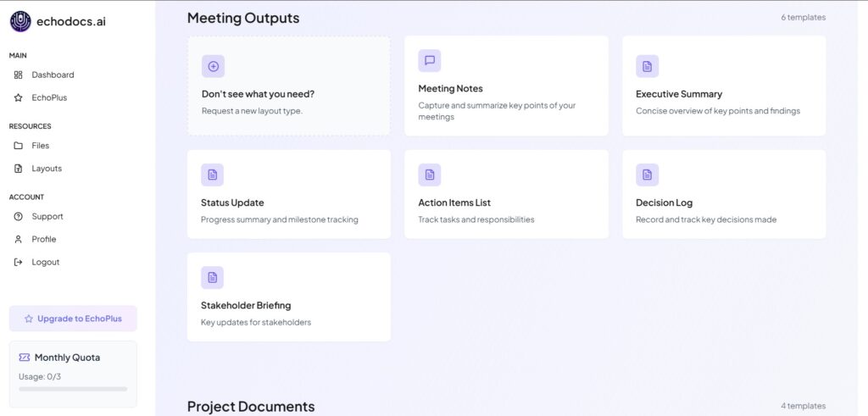Click the Monthly Quota label
Image resolution: width=868 pixels, height=416 pixels.
point(67,358)
